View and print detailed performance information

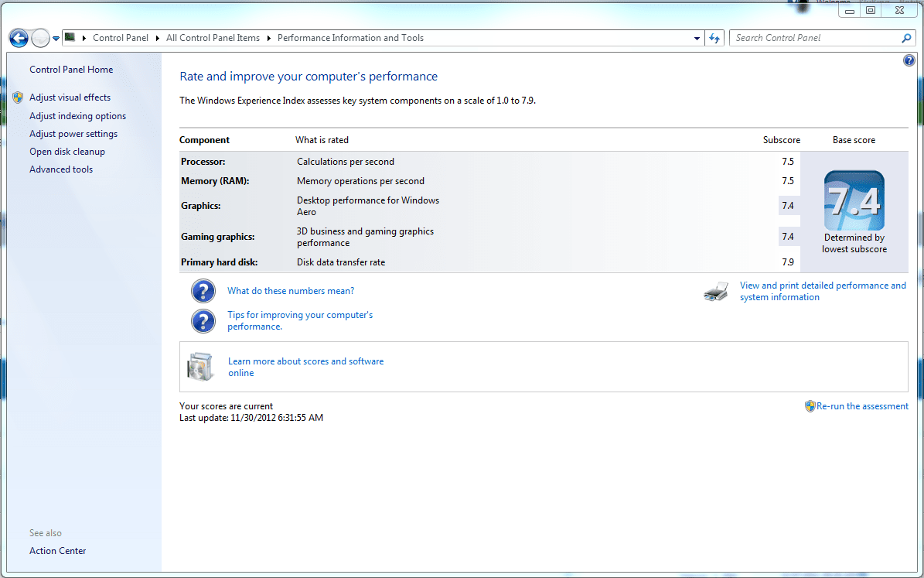[823, 292]
